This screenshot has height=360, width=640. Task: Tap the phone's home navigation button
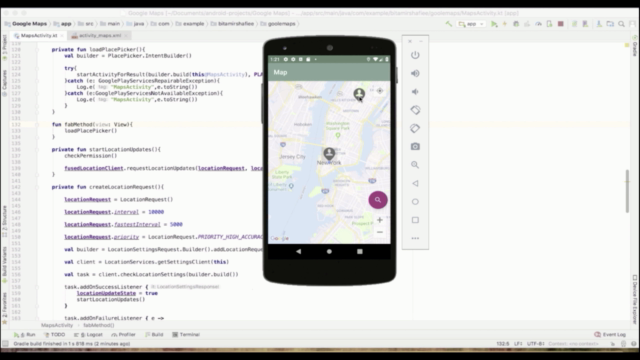[329, 251]
